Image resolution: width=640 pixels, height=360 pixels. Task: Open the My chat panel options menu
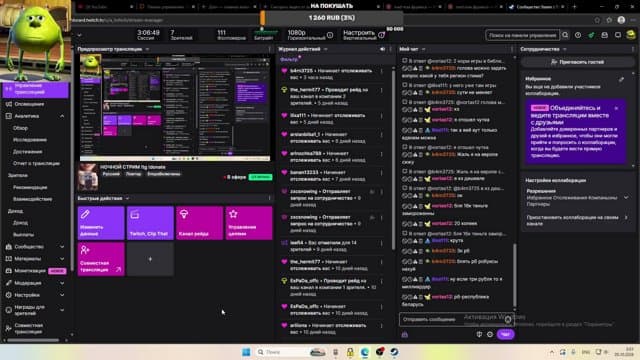[x=512, y=49]
